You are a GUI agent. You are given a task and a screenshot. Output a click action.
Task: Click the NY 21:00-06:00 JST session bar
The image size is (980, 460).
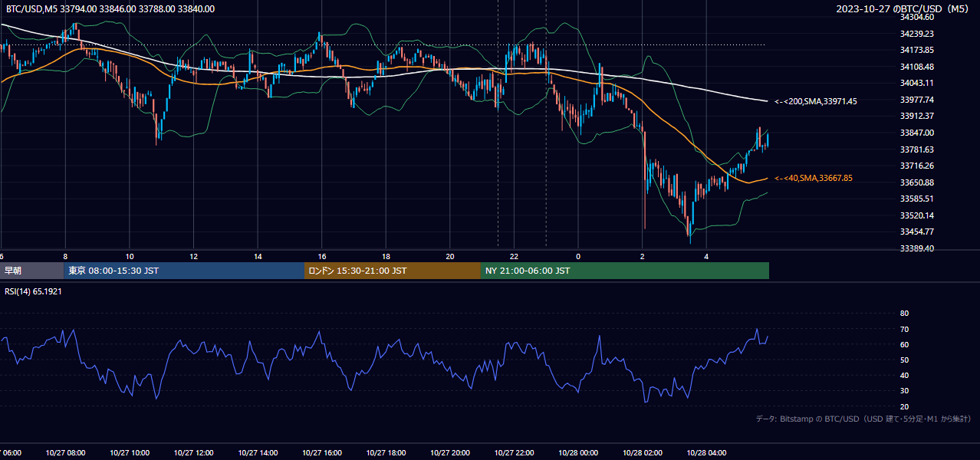coord(625,271)
